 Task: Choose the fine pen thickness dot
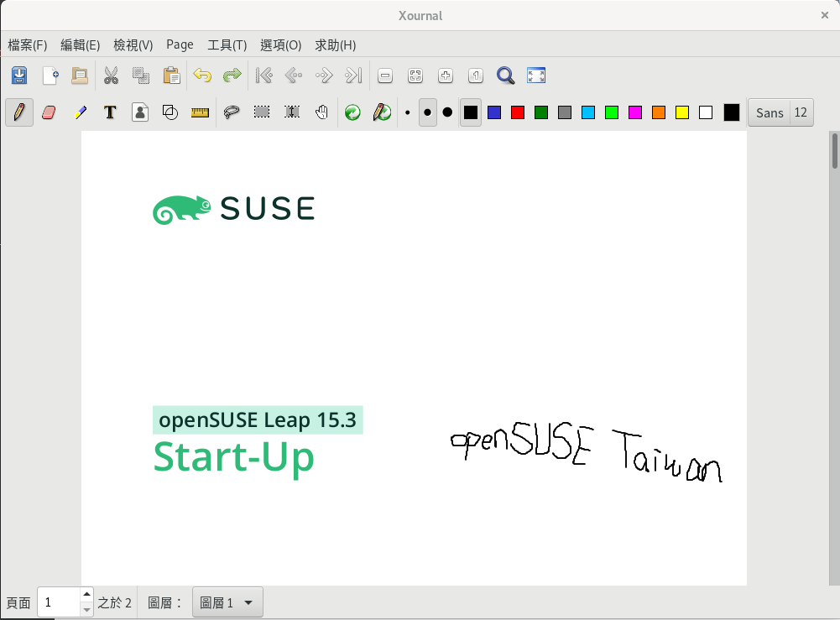tap(408, 112)
